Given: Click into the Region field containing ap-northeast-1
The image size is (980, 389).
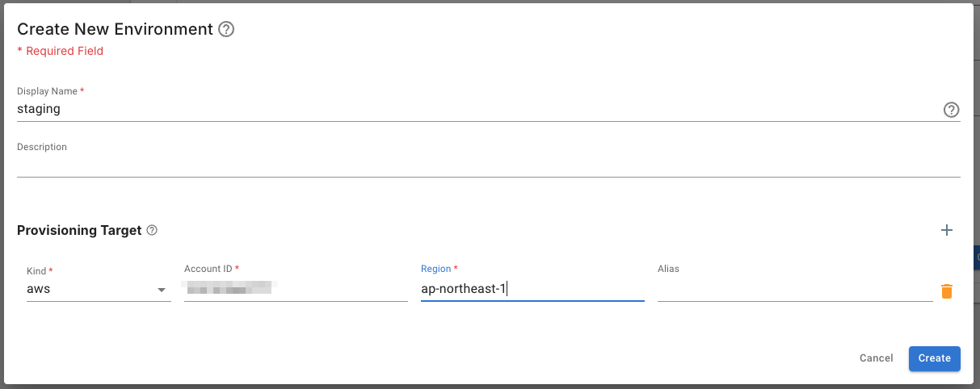Looking at the screenshot, I should 532,288.
